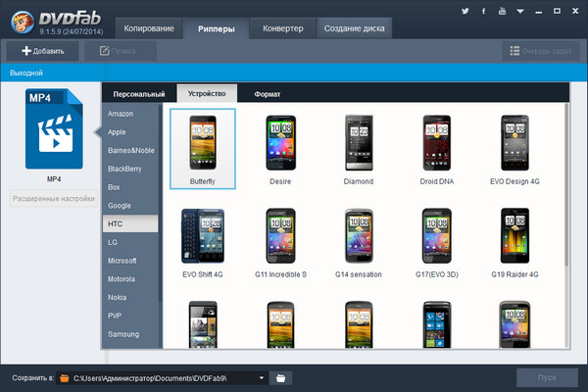
Task: Open DVDFab YouTube channel icon
Action: coord(503,11)
